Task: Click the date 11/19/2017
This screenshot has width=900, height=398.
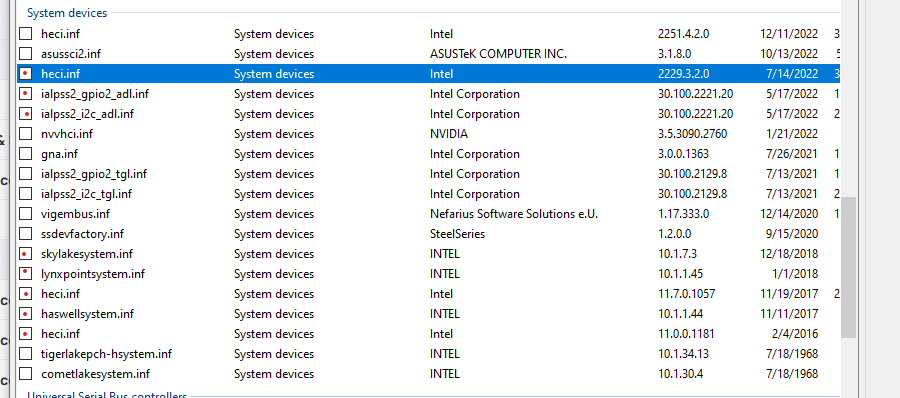Action: (x=788, y=294)
